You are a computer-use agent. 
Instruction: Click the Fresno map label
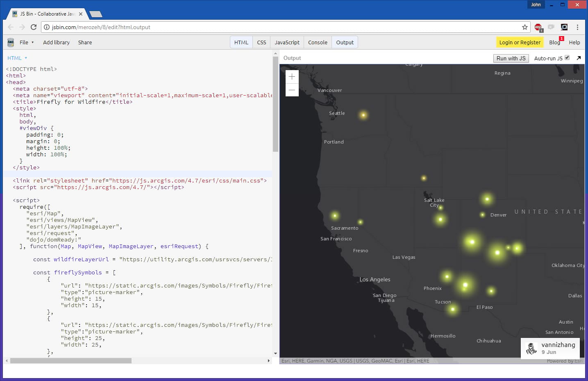click(x=361, y=251)
